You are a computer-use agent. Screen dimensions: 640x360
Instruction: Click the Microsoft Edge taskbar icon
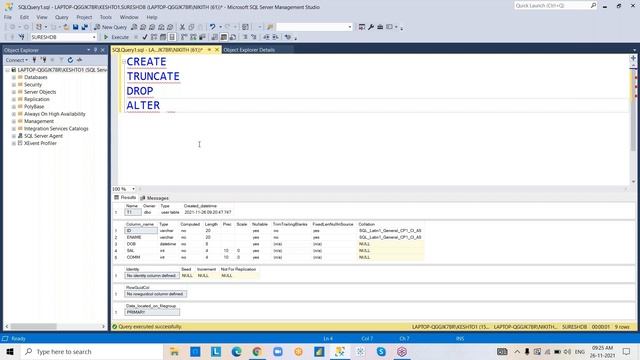236,352
